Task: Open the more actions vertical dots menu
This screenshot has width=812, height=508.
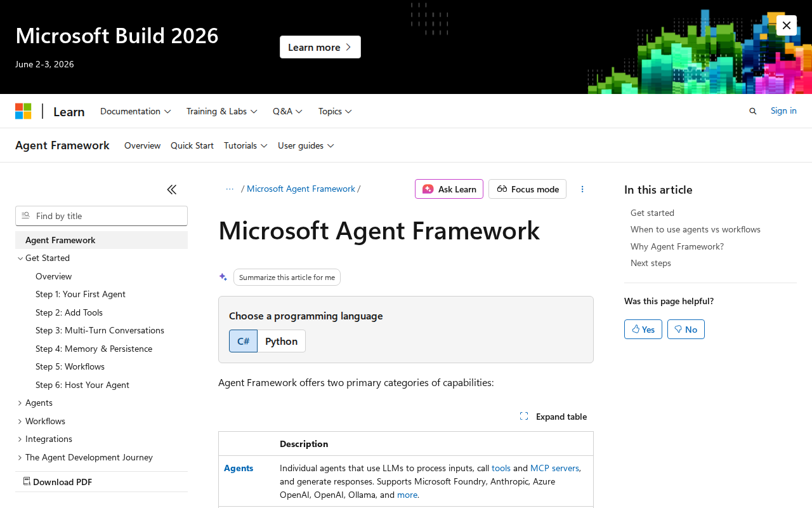Action: 582,189
